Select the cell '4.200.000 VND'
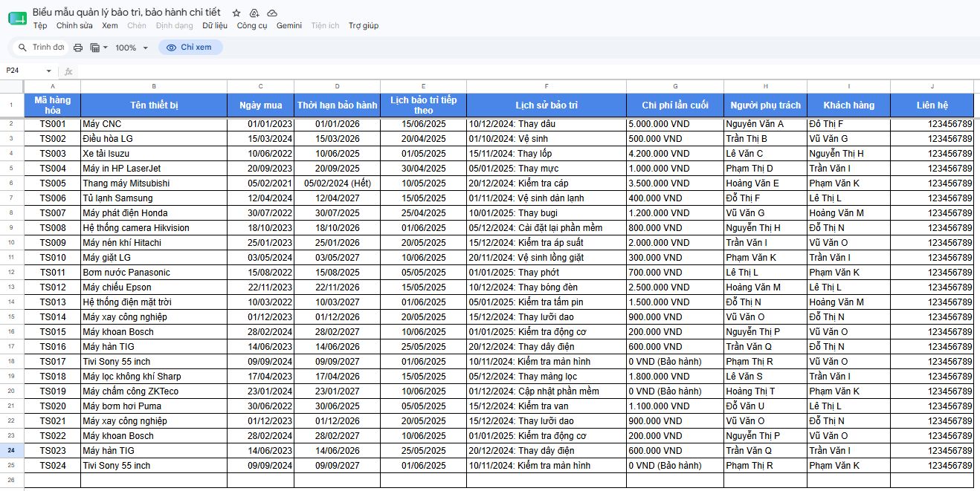The image size is (980, 491). point(675,154)
